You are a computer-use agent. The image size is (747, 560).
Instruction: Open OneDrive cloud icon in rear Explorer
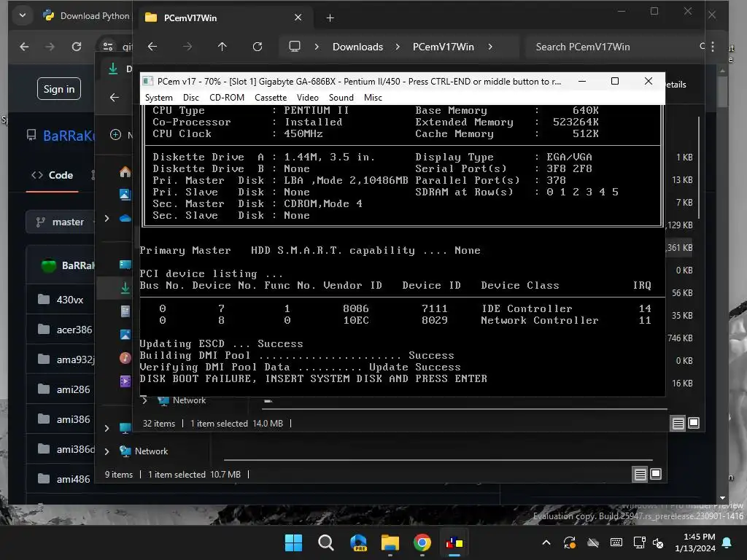125,219
